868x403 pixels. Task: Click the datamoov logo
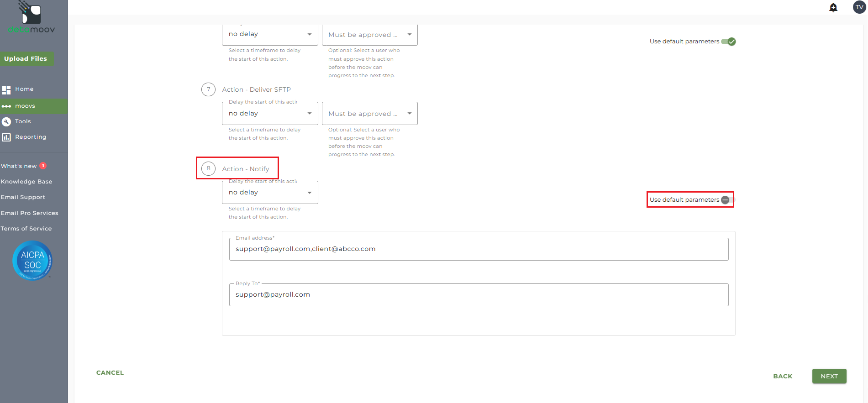coord(31,18)
